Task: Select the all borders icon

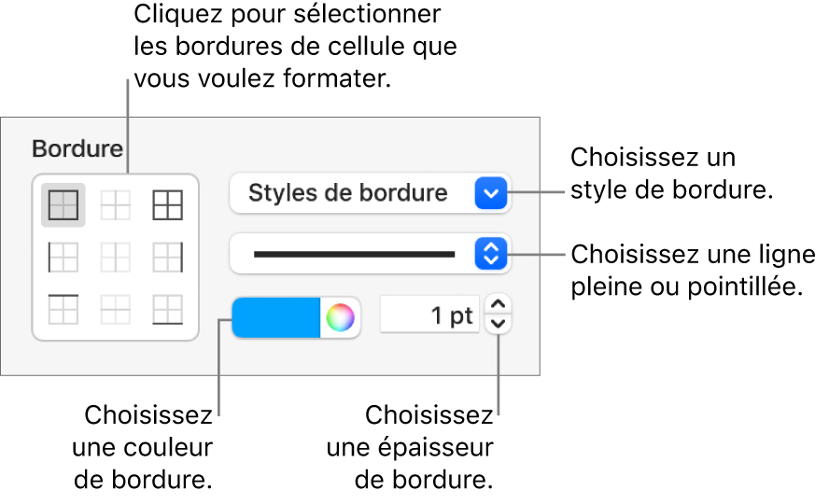Action: (63, 205)
